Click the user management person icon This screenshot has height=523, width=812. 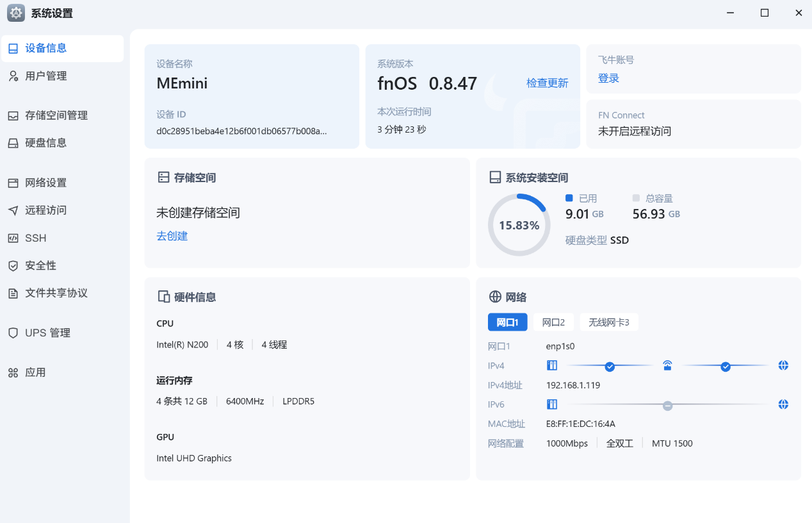point(13,76)
